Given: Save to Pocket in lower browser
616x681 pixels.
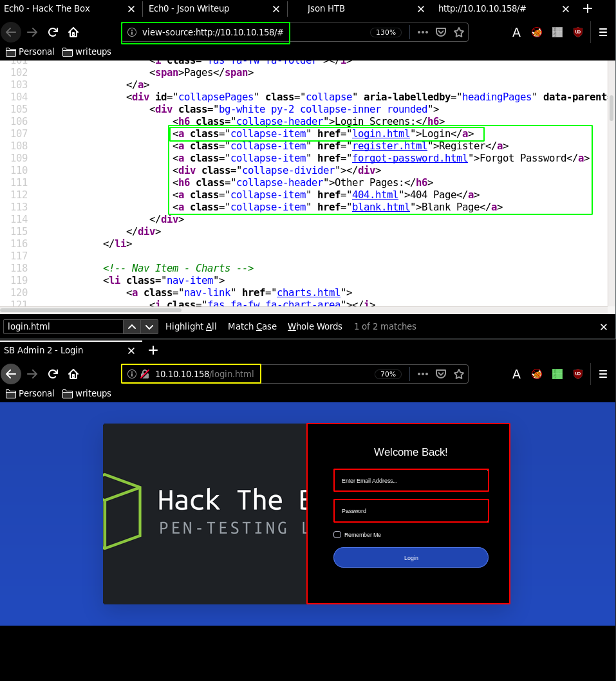Looking at the screenshot, I should tap(441, 374).
